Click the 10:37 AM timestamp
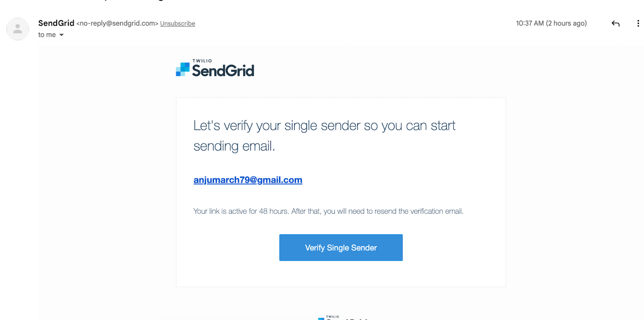This screenshot has width=644, height=320. (530, 23)
